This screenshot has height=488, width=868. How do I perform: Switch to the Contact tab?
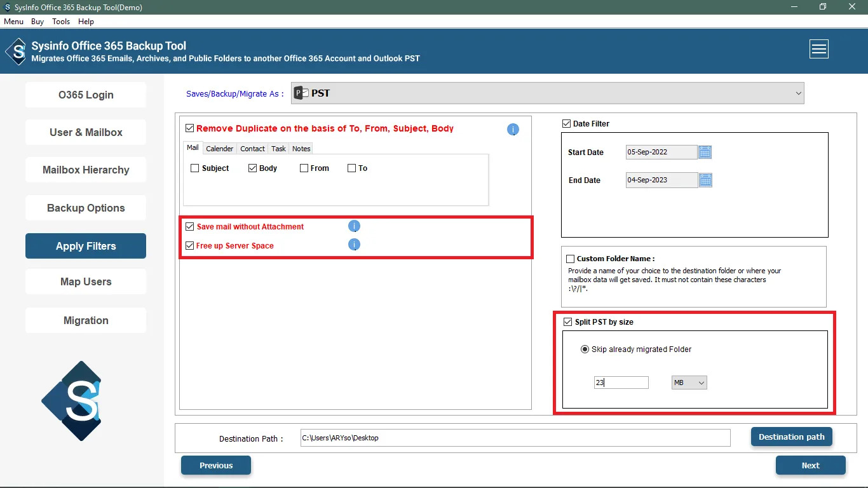pyautogui.click(x=252, y=149)
